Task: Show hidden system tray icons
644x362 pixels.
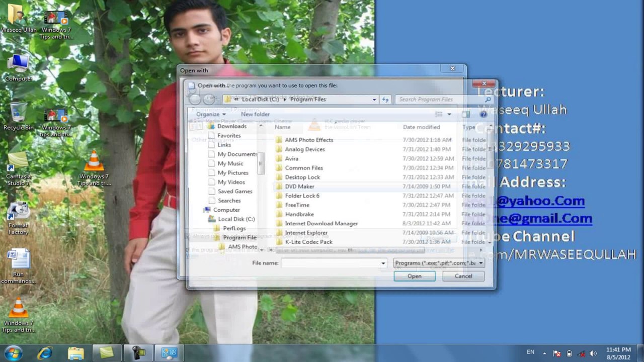Action: (x=544, y=353)
